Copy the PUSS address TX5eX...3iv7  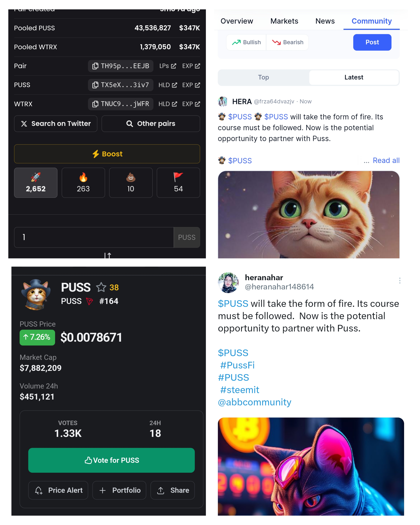[x=120, y=85]
